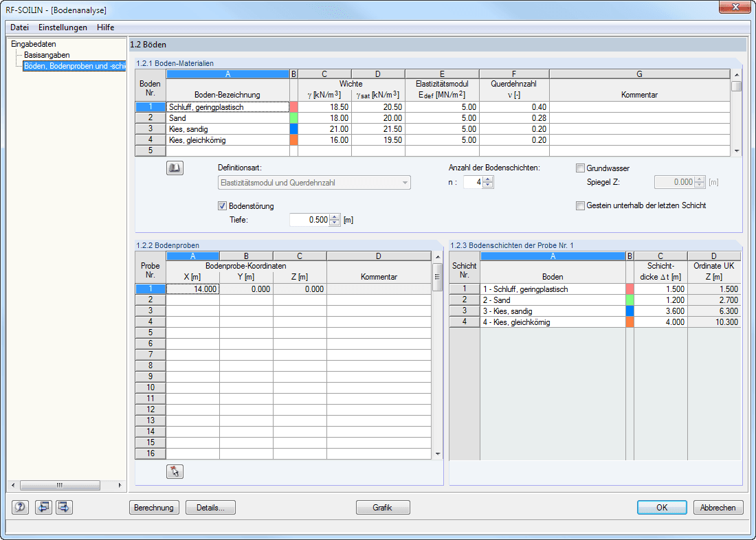Select 'Kies, sandig' cell in materials table
Image resolution: width=756 pixels, height=540 pixels.
pos(228,129)
